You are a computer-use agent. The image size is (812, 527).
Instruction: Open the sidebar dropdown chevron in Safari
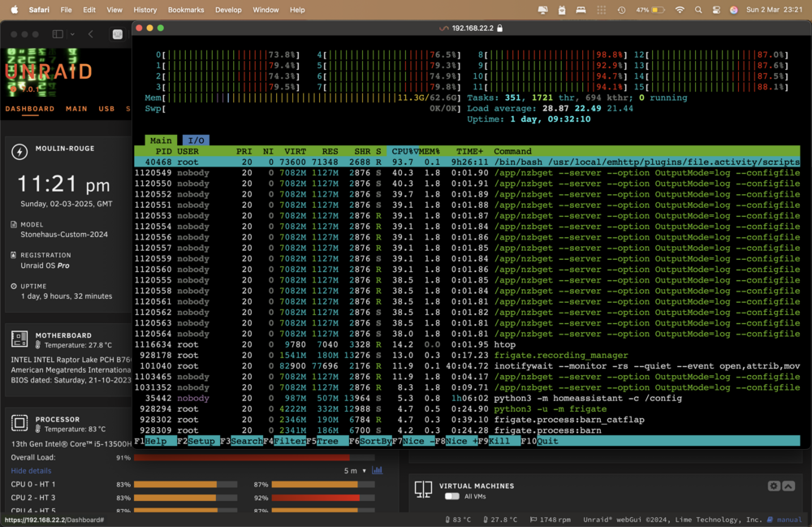pos(72,34)
